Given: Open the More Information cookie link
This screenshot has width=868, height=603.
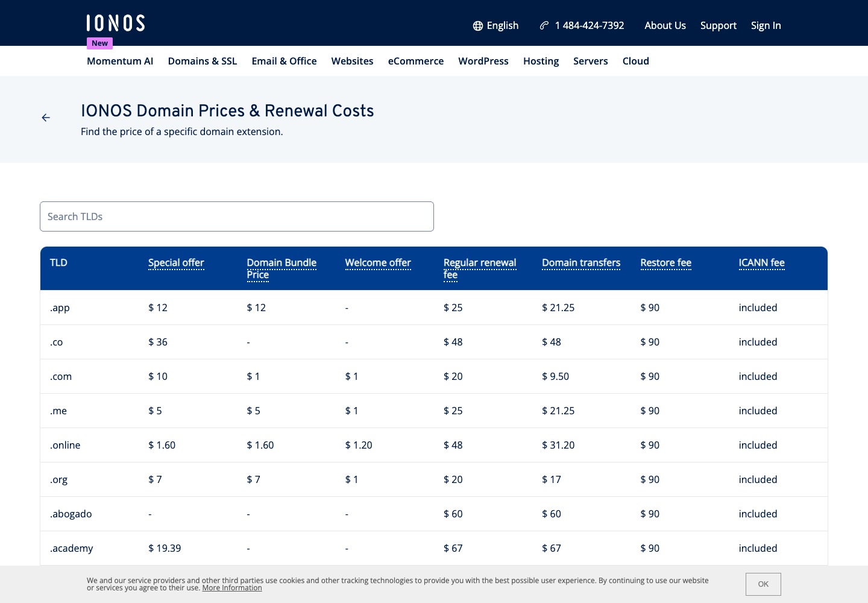Looking at the screenshot, I should 232,588.
